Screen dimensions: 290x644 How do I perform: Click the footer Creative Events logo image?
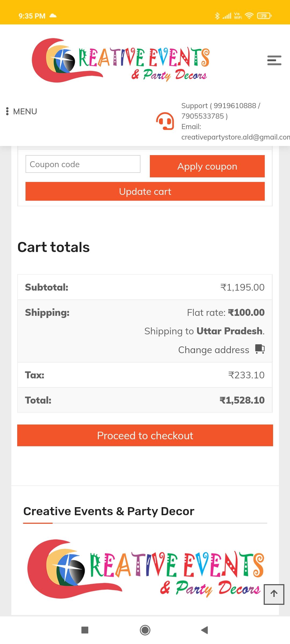[146, 569]
